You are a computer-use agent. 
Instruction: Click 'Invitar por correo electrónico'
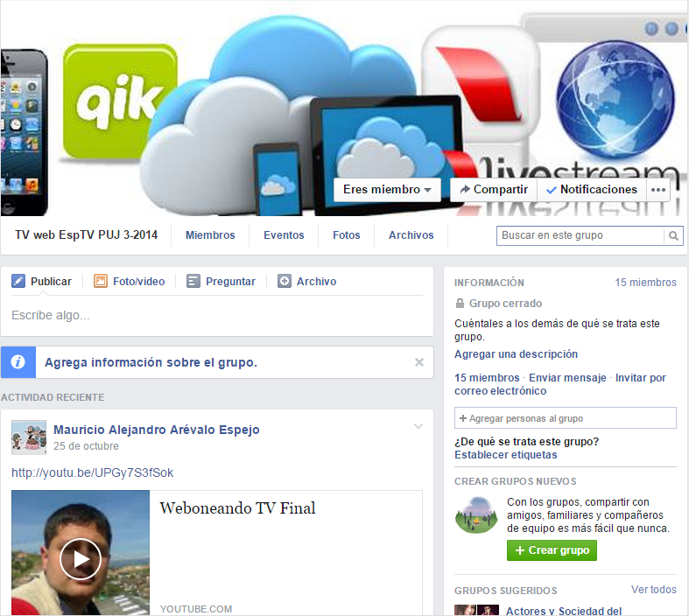[560, 384]
